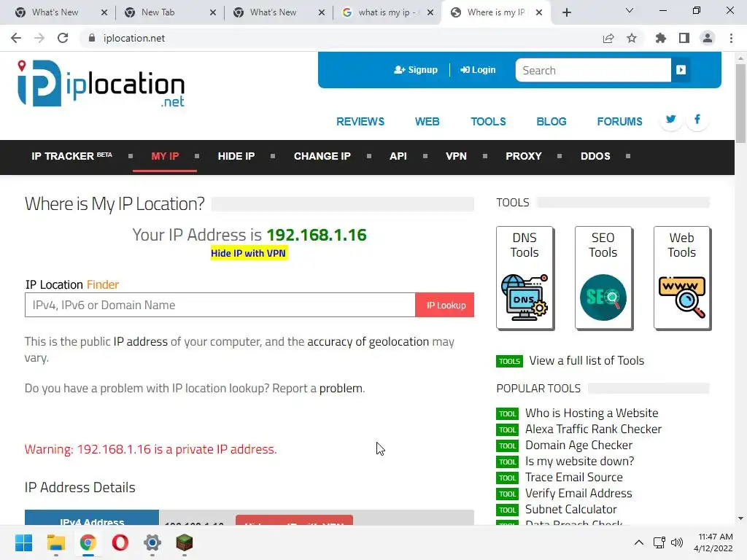Open the API menu item
Image resolution: width=747 pixels, height=560 pixels.
(398, 156)
